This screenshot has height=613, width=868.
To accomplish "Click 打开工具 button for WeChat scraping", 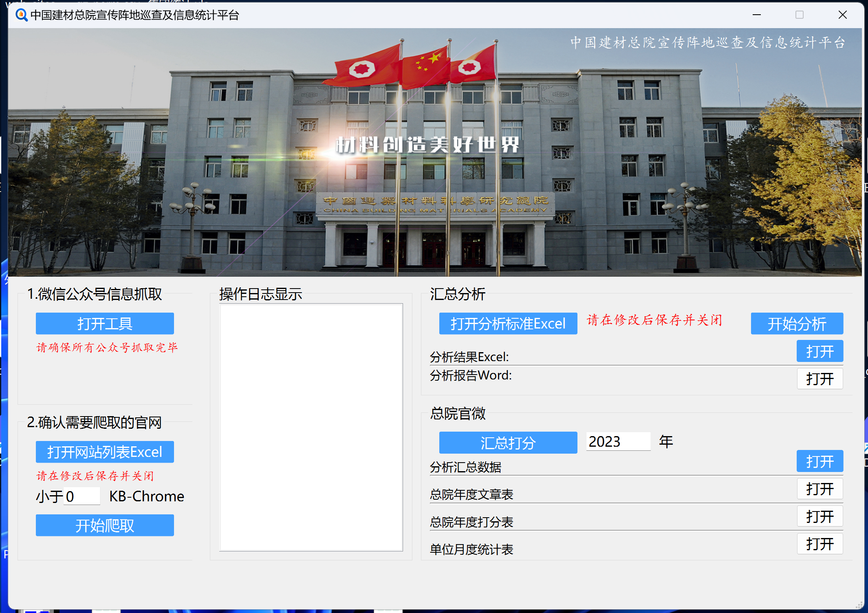I will click(105, 324).
